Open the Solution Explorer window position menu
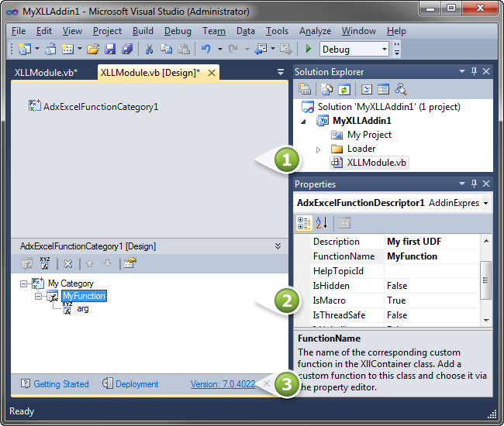 pos(462,71)
